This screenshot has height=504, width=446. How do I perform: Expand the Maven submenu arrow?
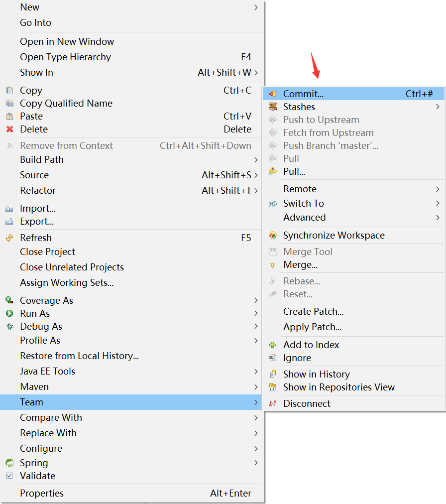[256, 387]
